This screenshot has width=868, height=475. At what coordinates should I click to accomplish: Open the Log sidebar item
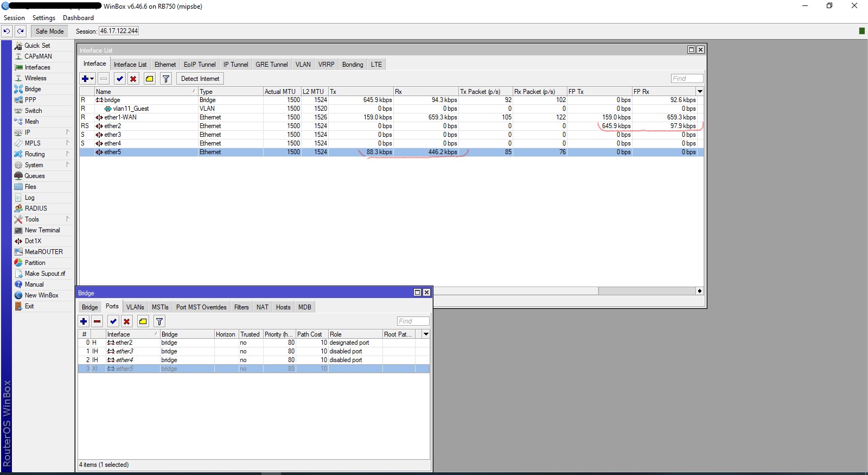click(x=29, y=198)
